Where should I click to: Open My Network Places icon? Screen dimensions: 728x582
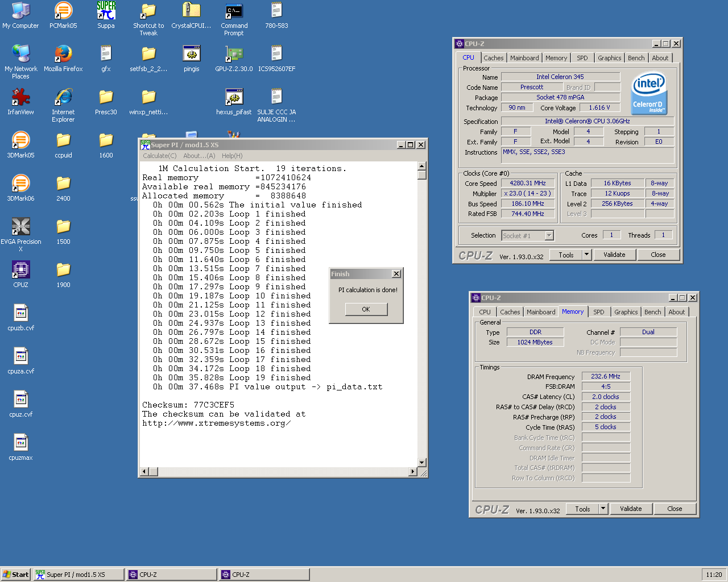tap(20, 61)
